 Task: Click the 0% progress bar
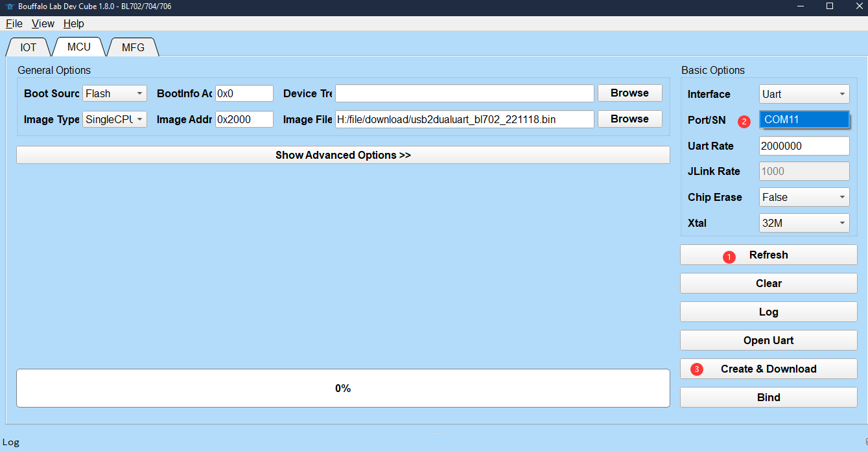tap(343, 388)
